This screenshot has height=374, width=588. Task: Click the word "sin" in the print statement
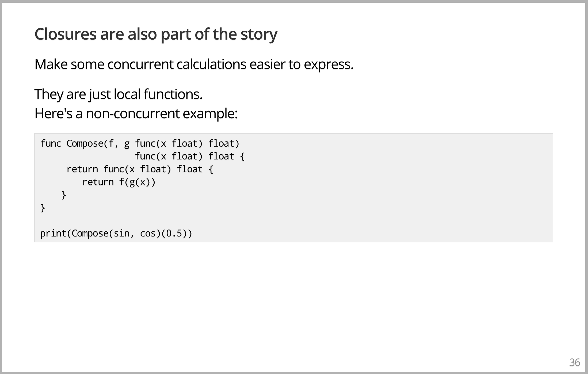coord(121,234)
